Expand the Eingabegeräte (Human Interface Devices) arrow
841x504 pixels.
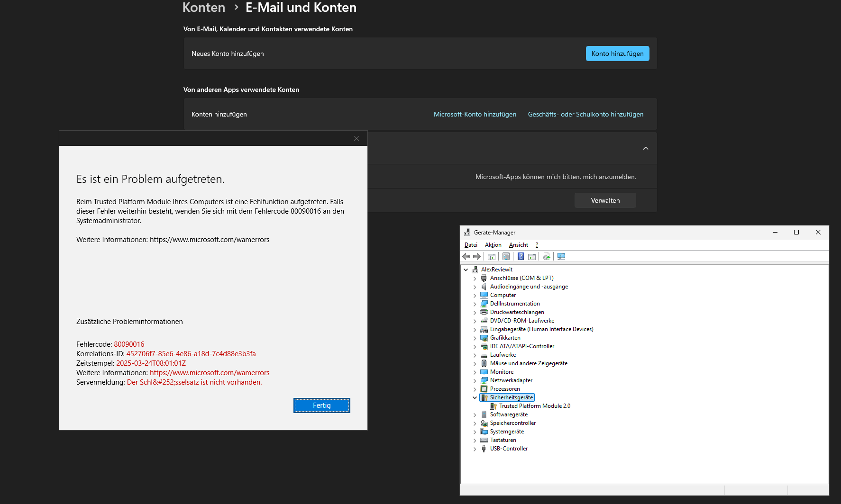coord(475,329)
